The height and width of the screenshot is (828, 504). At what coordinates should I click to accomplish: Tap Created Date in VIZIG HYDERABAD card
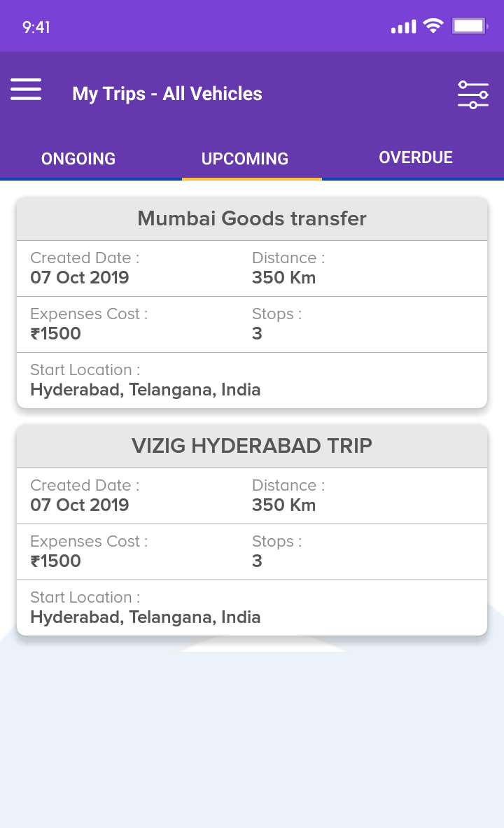coord(80,496)
